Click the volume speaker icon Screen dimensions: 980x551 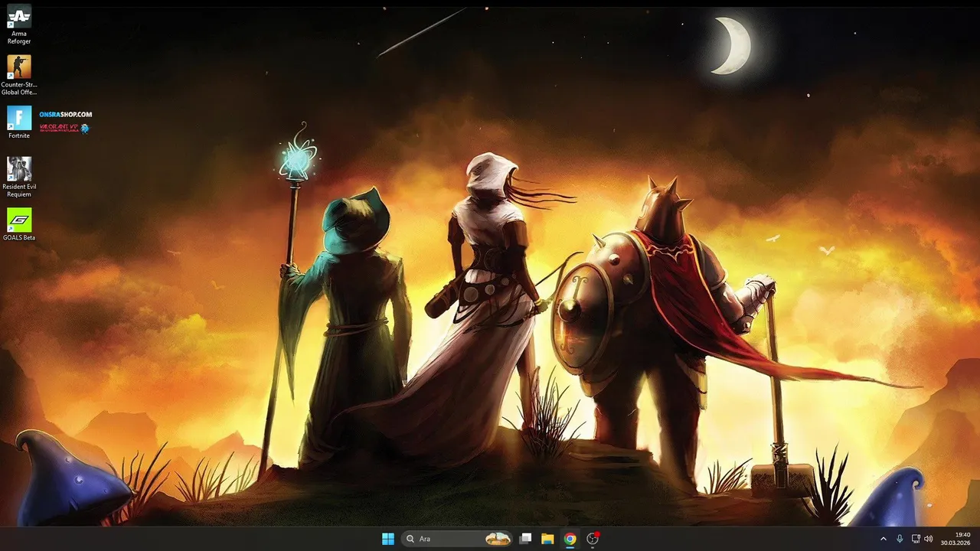[x=928, y=539]
